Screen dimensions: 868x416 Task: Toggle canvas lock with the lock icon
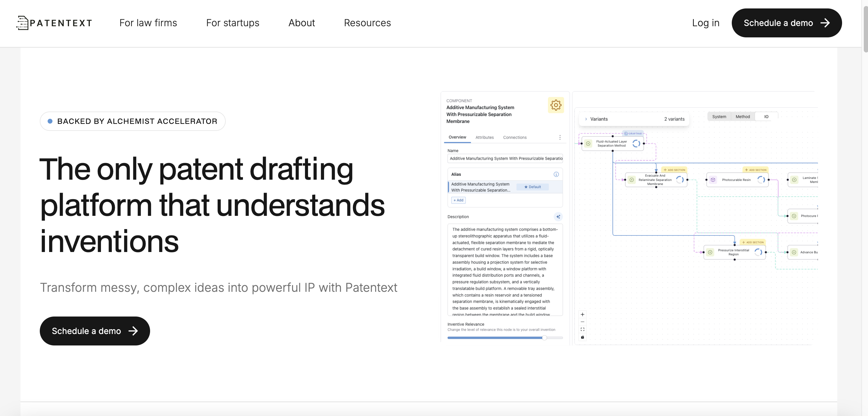582,337
